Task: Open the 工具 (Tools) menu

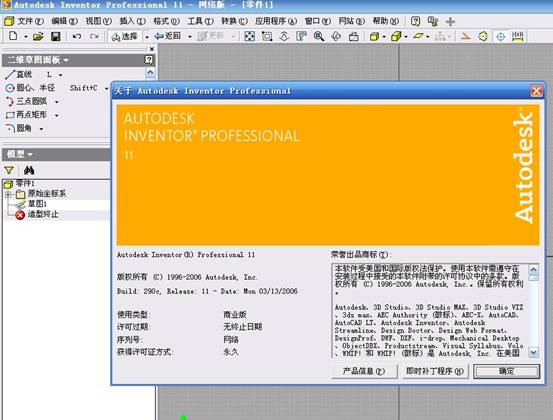Action: tap(200, 21)
